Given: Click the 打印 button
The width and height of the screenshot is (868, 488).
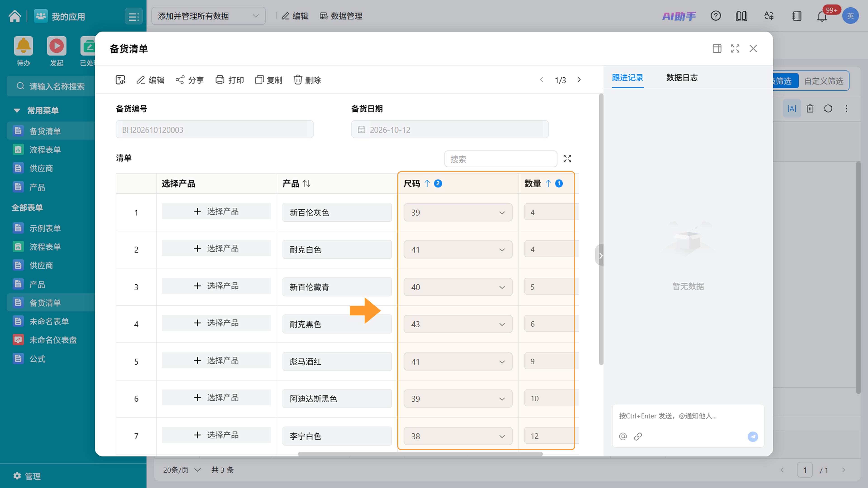Looking at the screenshot, I should click(230, 80).
